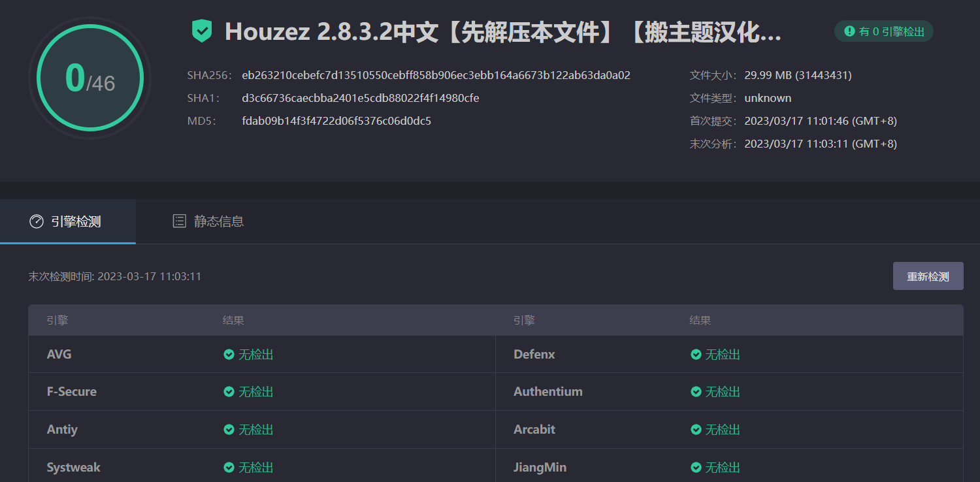Click the green check icon in the AVG row
The width and height of the screenshot is (980, 482).
click(229, 355)
